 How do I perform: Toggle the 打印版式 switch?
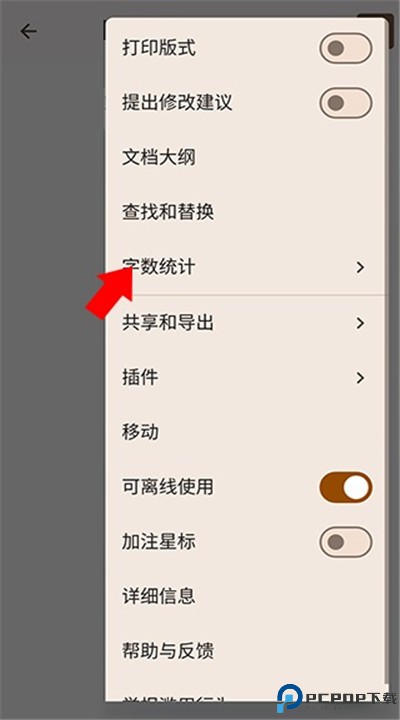point(346,48)
